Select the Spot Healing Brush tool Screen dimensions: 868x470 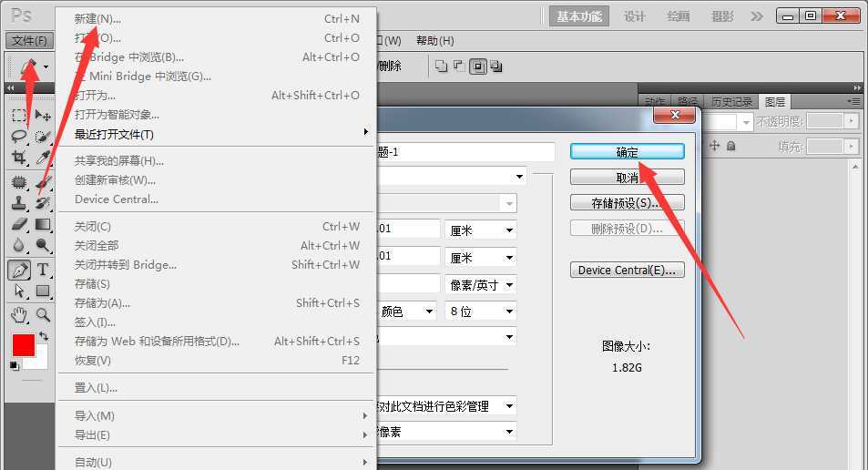[19, 181]
